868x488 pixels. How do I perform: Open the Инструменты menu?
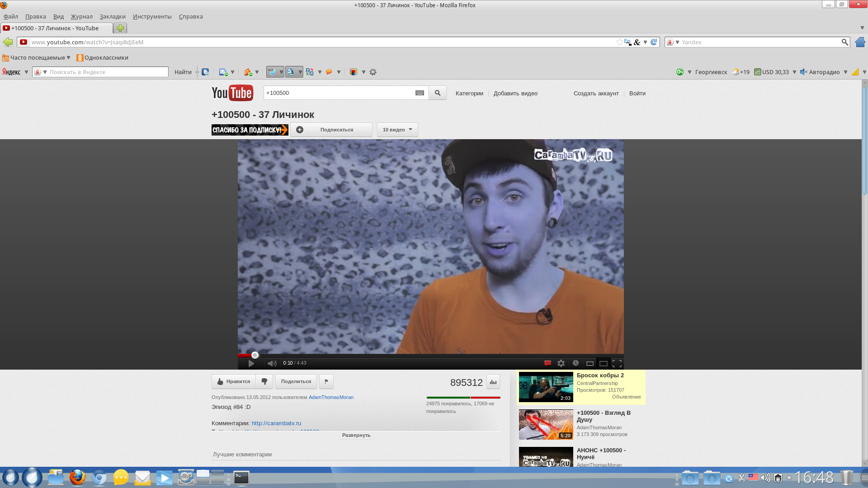coord(152,16)
